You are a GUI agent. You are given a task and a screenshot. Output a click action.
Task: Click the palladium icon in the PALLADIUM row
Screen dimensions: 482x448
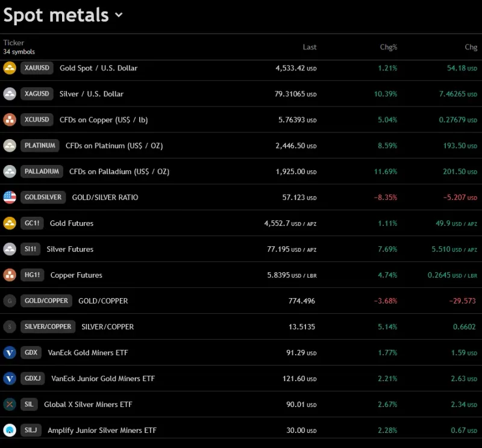[10, 172]
